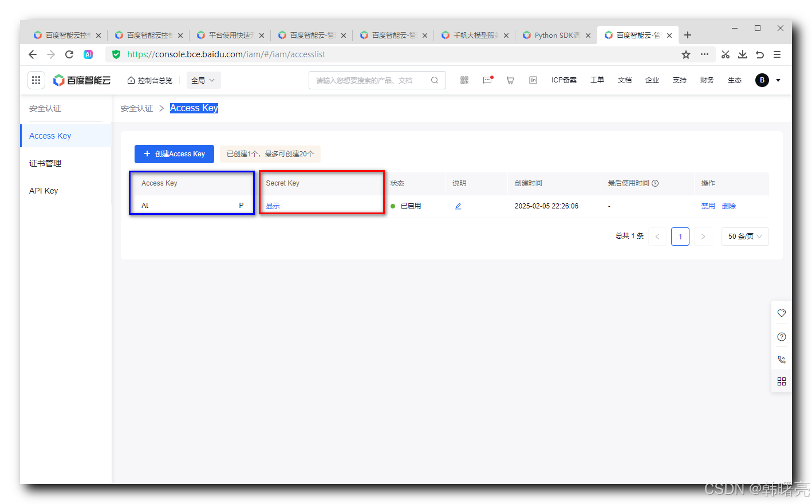Screen dimensions: 812x504
Task: Open a new browser tab with plus
Action: coord(688,35)
